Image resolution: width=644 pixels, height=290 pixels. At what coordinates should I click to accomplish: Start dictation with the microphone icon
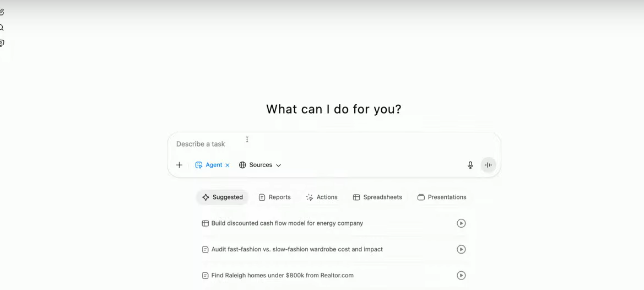point(470,165)
